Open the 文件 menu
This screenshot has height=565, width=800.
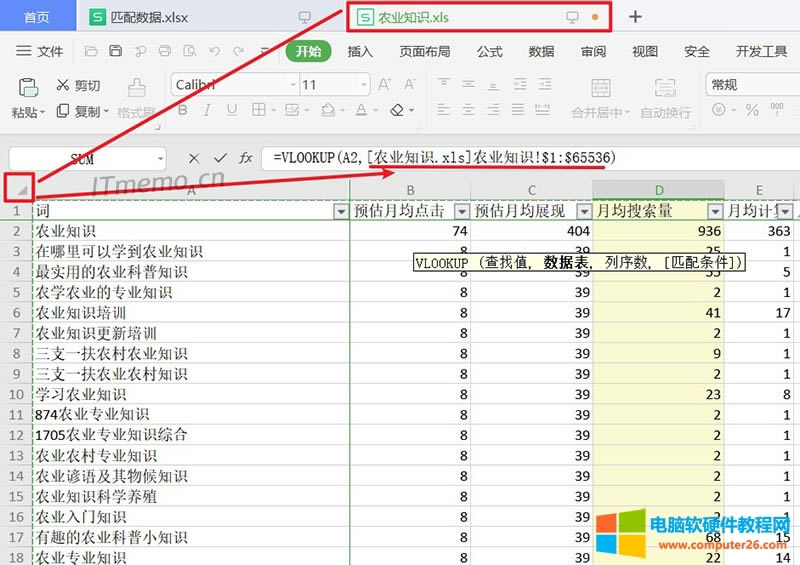tap(41, 52)
